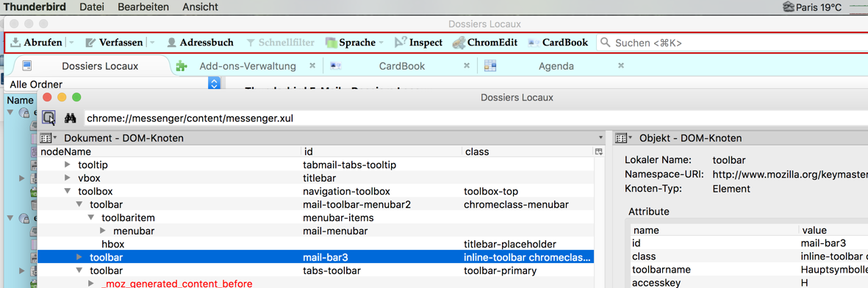This screenshot has width=868, height=288.
Task: Expand the selected mail-bar3 toolbar node
Action: [x=79, y=257]
